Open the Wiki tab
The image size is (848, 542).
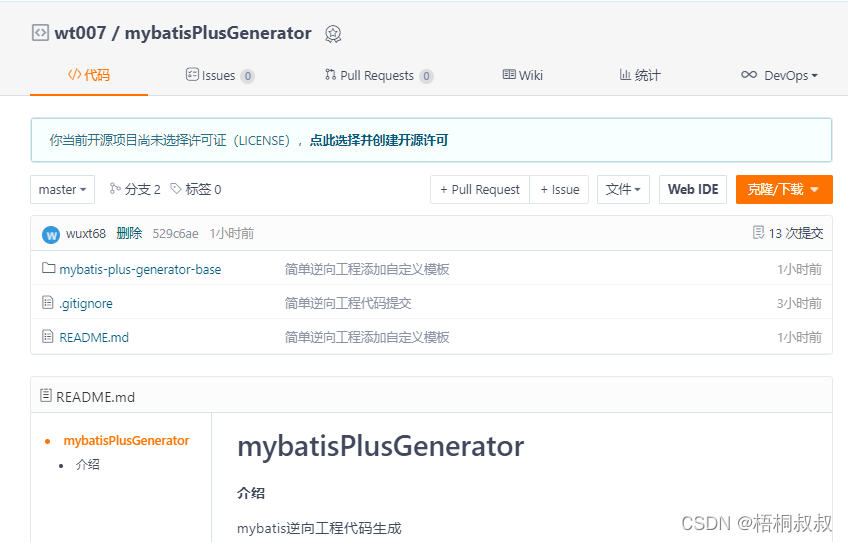click(523, 75)
